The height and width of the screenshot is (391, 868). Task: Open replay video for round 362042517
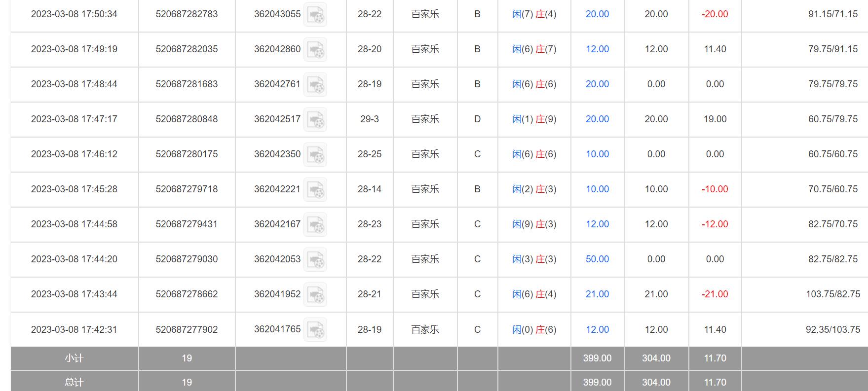click(x=315, y=120)
